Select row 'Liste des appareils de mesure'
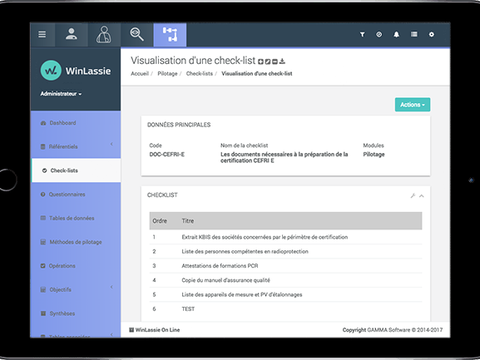Image resolution: width=480 pixels, height=360 pixels. [x=286, y=295]
